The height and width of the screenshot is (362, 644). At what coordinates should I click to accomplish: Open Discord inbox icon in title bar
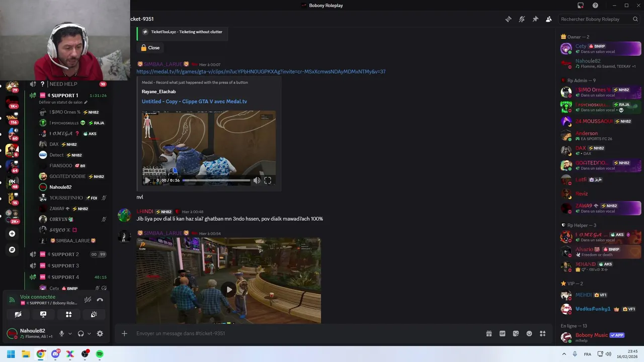581,6
